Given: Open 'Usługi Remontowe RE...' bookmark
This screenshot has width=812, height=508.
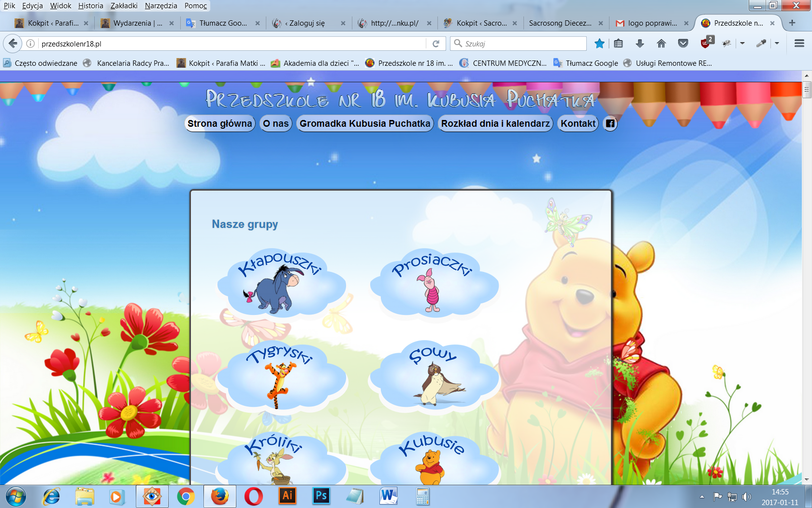Looking at the screenshot, I should (x=667, y=63).
